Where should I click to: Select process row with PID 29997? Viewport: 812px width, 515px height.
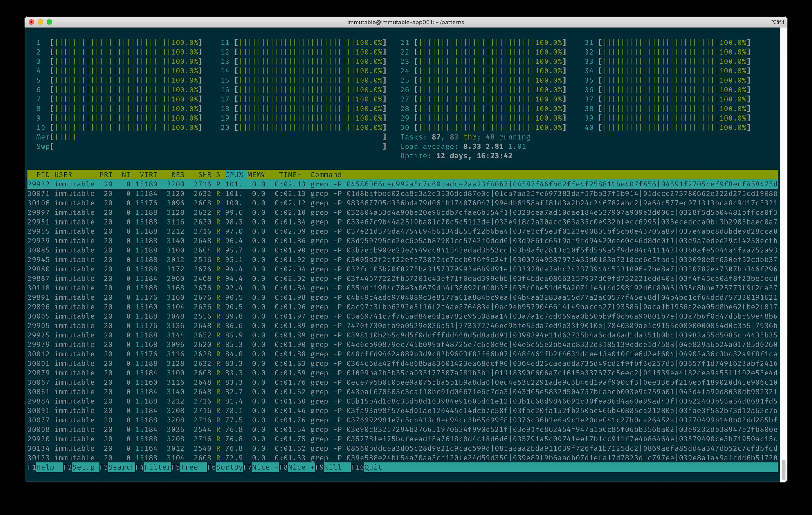point(403,212)
